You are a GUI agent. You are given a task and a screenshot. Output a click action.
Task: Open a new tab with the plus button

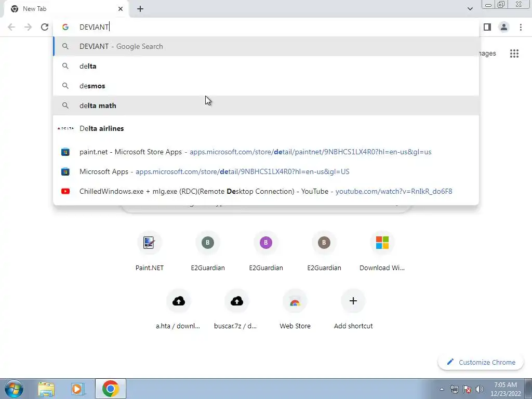click(140, 9)
